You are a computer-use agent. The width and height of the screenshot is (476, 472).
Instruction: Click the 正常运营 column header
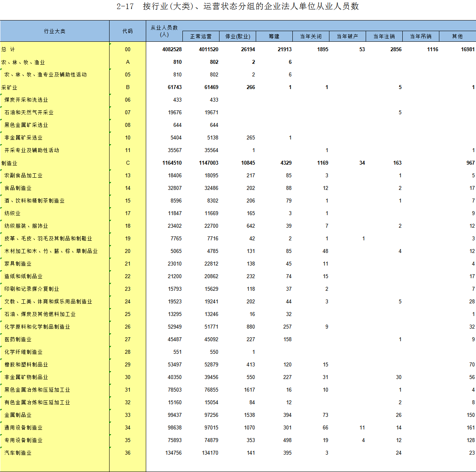click(x=201, y=36)
